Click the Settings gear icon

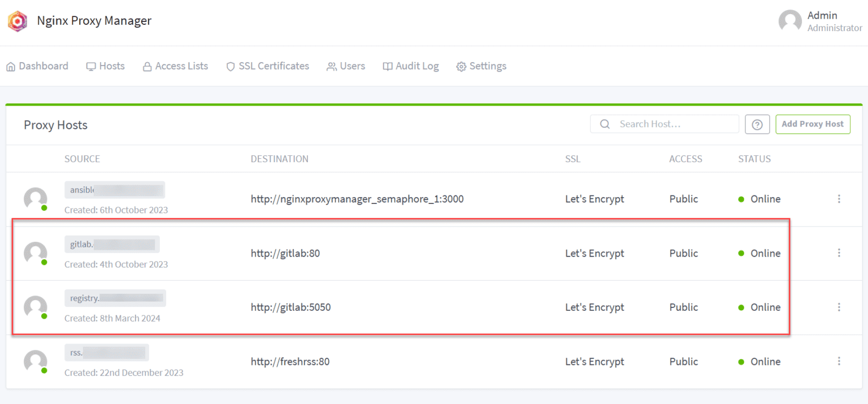460,66
